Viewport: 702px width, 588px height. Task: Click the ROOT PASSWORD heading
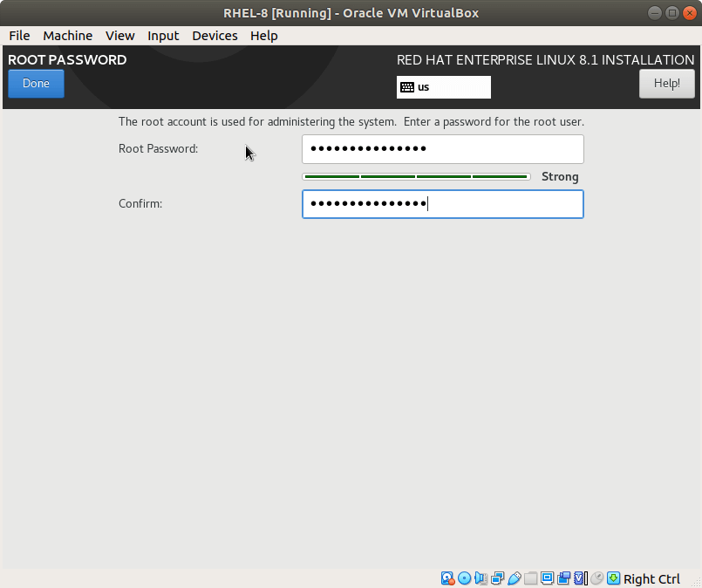tap(67, 60)
